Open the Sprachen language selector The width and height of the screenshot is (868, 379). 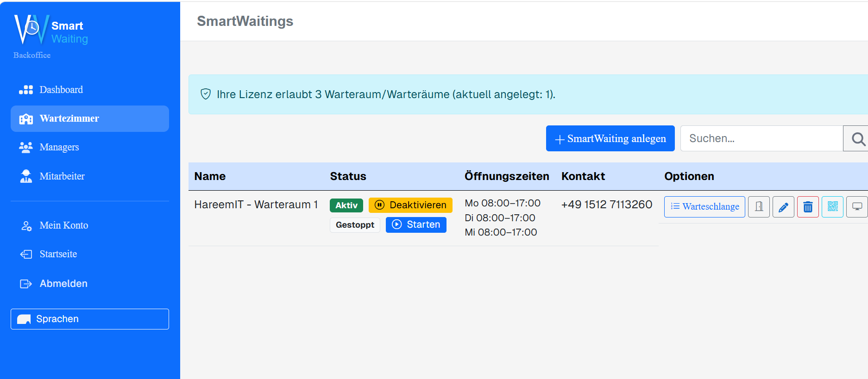pyautogui.click(x=89, y=319)
